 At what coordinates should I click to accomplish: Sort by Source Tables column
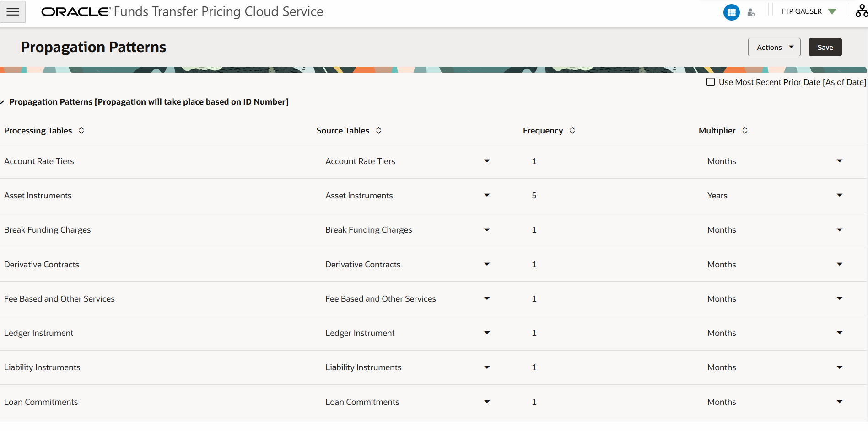[x=378, y=130]
